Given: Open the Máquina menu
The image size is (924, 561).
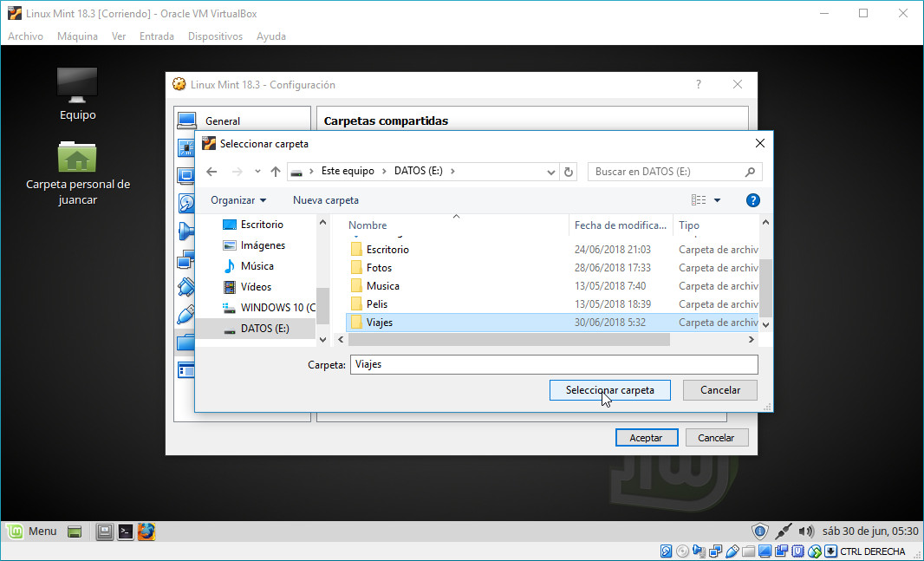Looking at the screenshot, I should pos(77,36).
